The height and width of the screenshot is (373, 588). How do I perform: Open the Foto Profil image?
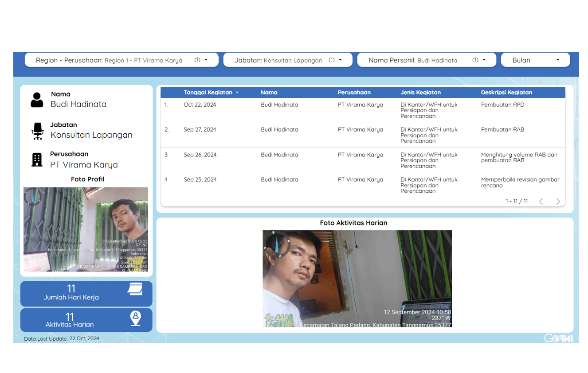click(86, 229)
